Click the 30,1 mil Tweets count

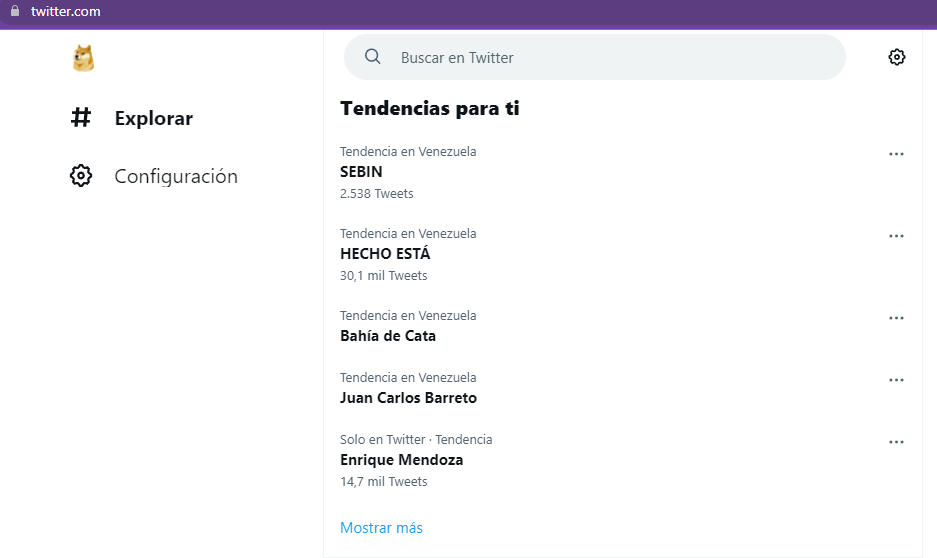[x=384, y=275]
